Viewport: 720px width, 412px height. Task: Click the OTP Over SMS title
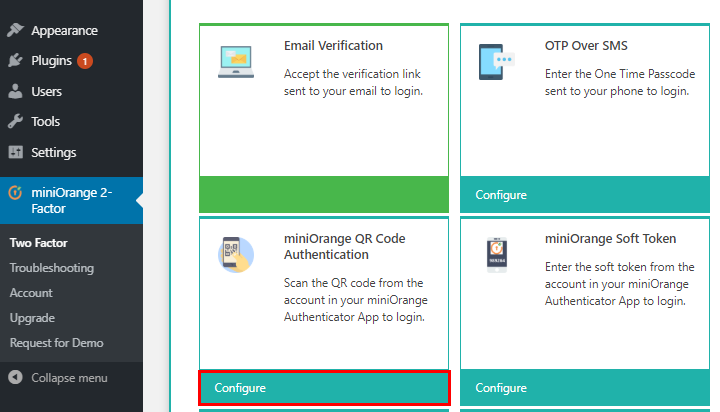[x=586, y=45]
